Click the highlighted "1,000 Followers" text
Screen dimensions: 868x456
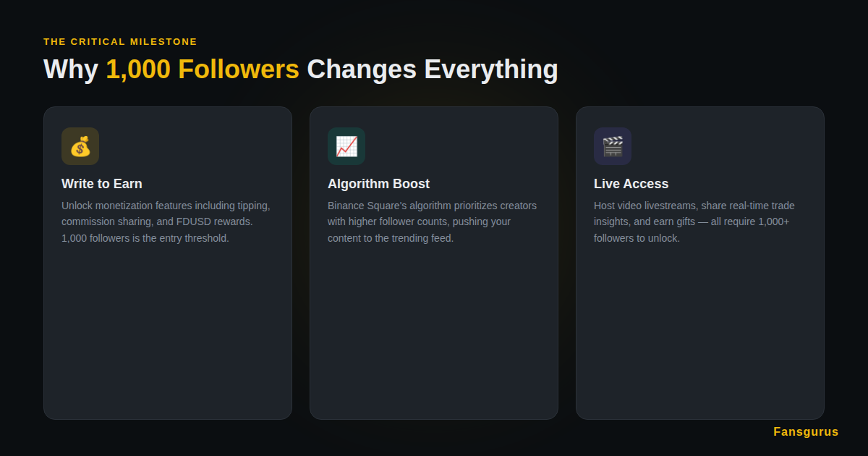[203, 69]
